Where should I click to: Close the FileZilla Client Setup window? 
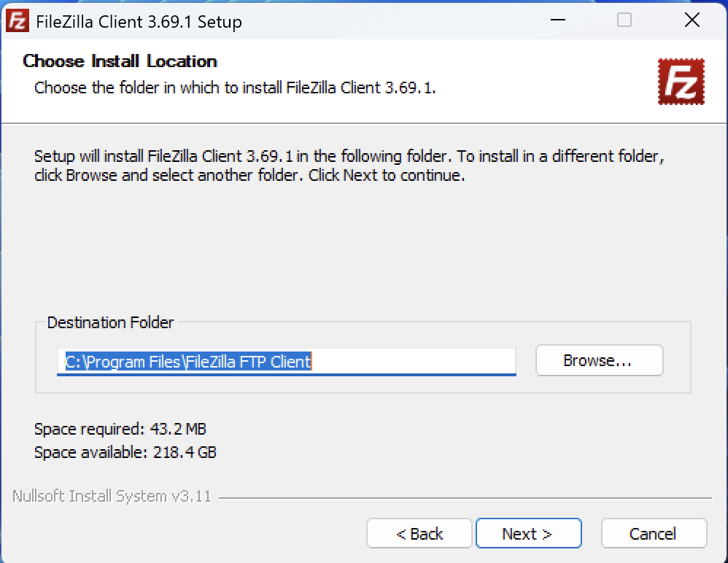692,20
